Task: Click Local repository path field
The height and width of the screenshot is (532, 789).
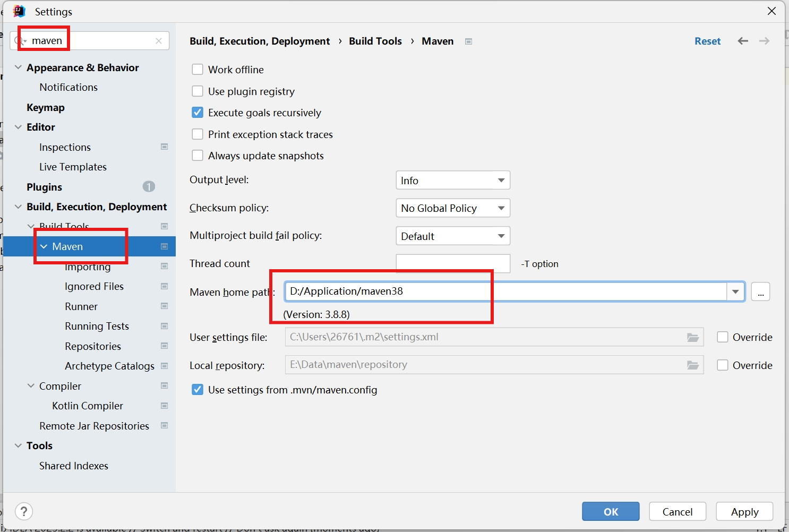Action: (494, 365)
